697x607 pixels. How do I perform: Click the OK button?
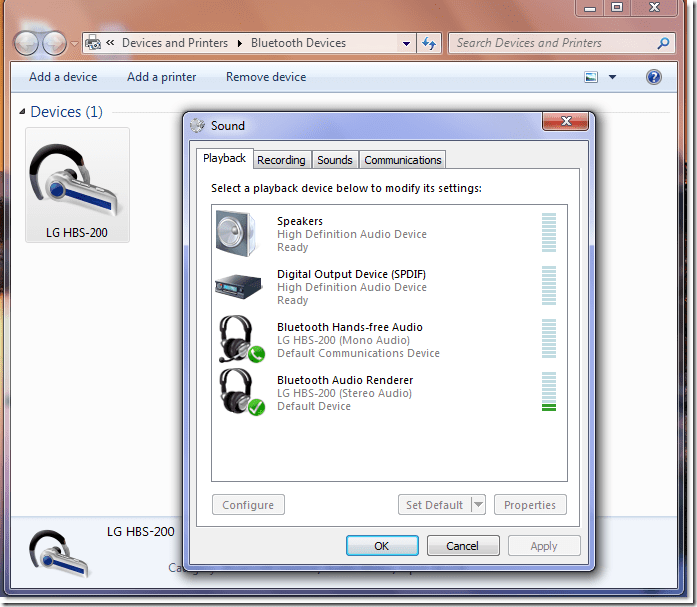coord(382,546)
